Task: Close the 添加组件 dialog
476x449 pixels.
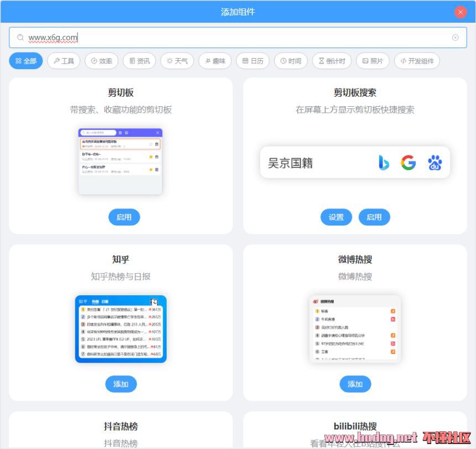Action: coord(460,12)
